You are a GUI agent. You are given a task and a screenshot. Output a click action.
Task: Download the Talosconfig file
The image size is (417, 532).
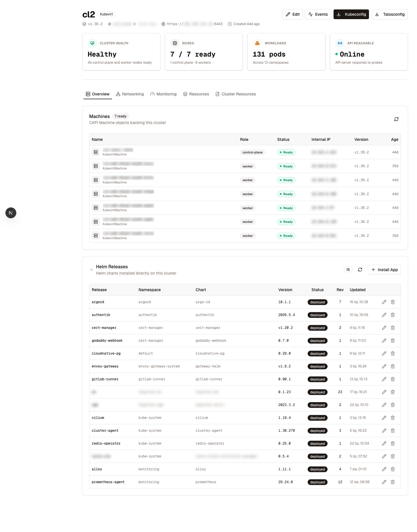click(390, 14)
